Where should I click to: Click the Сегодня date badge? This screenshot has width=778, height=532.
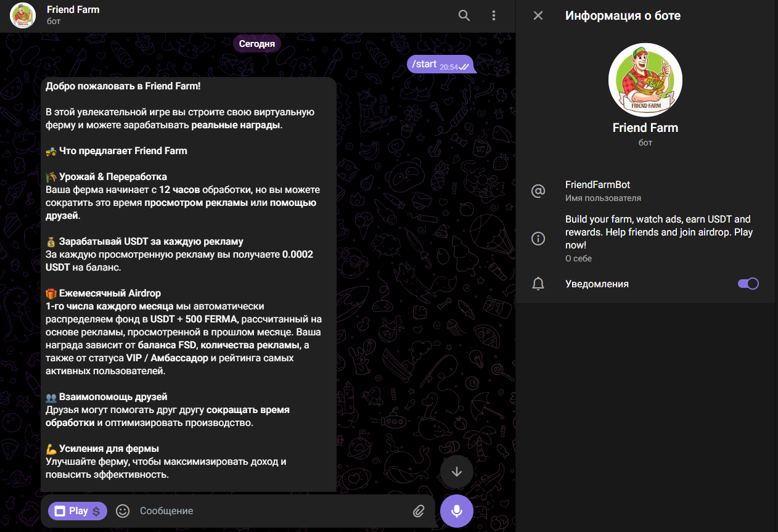coord(258,44)
